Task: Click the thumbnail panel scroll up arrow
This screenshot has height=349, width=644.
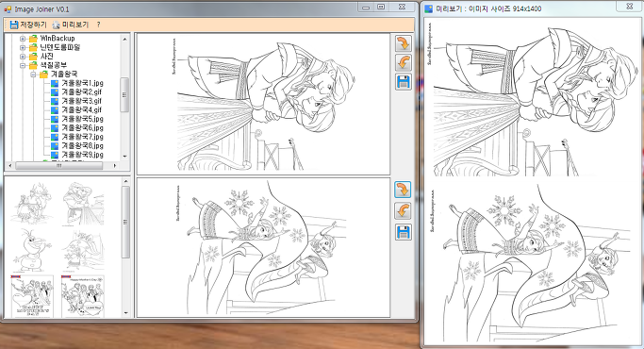Action: click(x=126, y=181)
